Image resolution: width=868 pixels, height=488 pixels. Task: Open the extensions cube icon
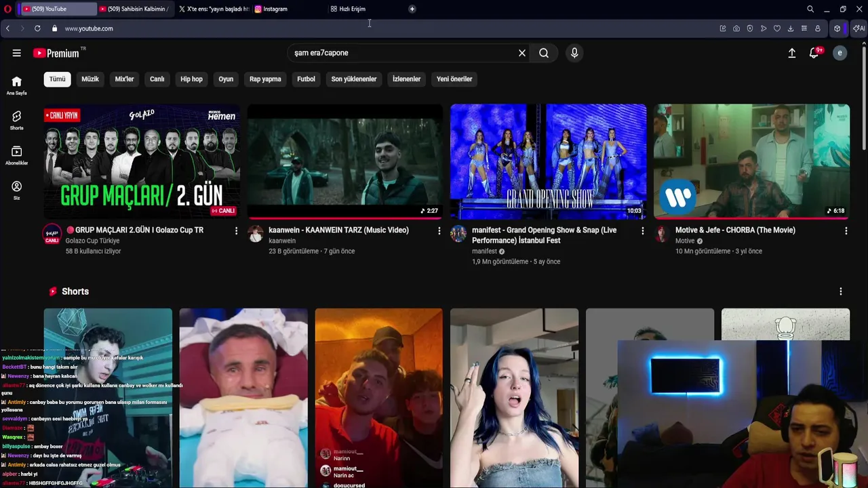pyautogui.click(x=837, y=28)
